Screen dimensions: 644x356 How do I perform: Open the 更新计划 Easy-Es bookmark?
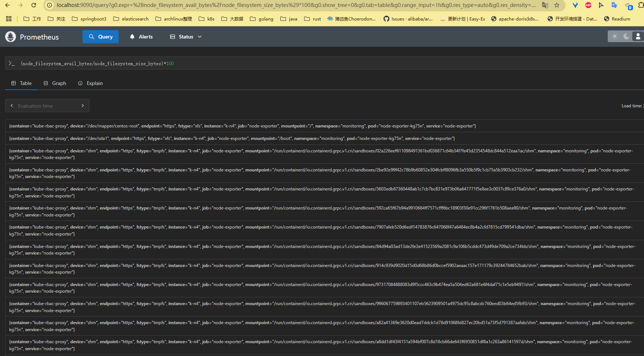463,19
